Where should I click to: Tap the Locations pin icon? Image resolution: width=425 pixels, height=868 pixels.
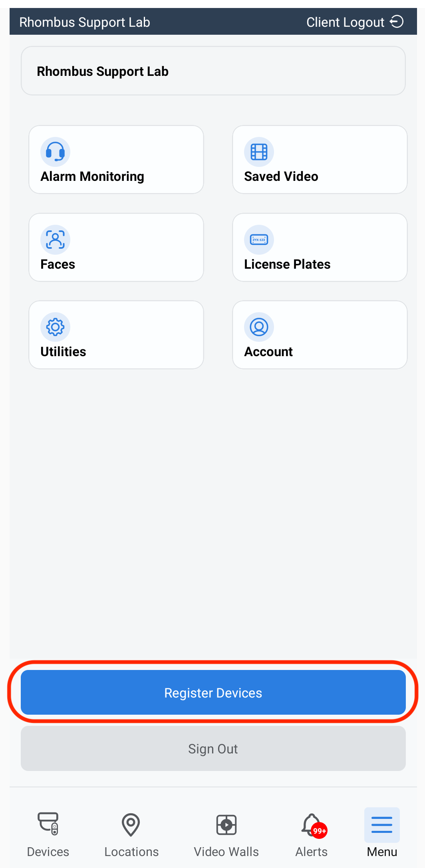tap(131, 824)
